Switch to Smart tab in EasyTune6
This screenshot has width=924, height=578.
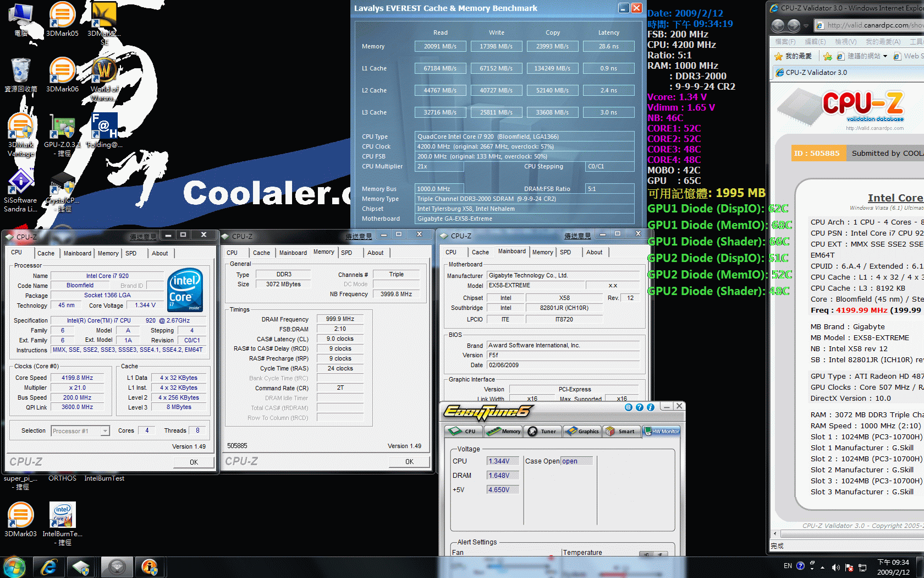[x=621, y=431]
